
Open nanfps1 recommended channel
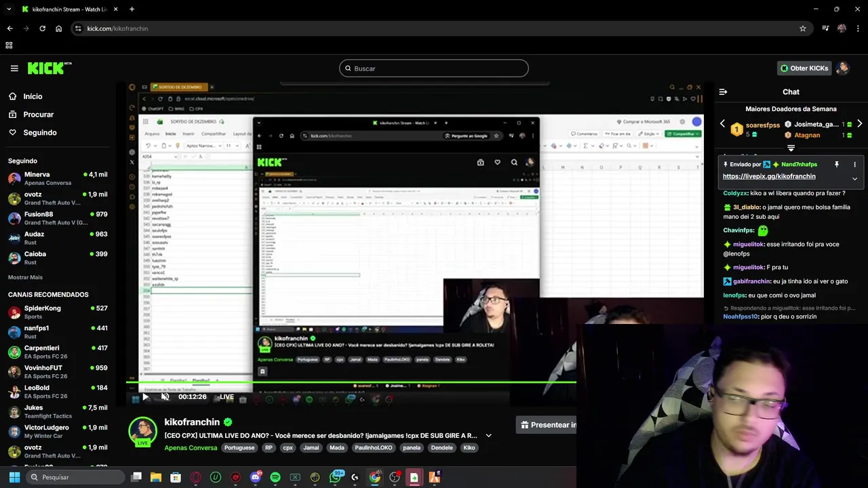point(58,332)
